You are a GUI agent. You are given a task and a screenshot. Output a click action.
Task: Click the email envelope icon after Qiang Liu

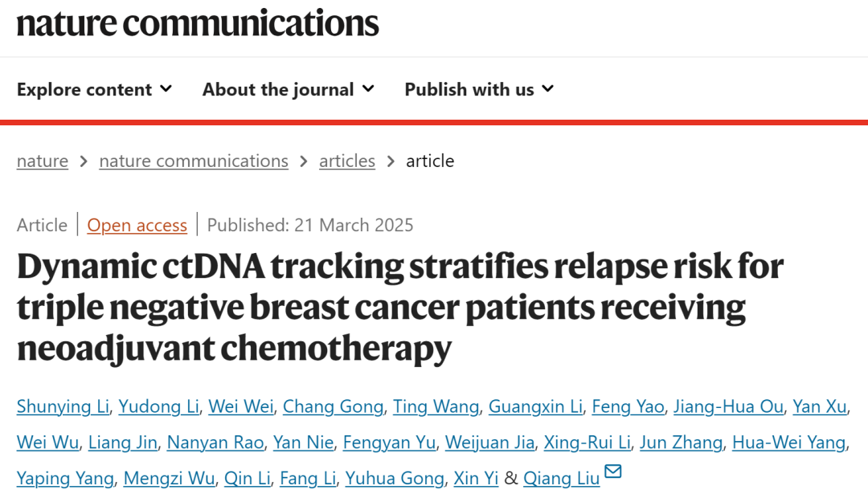point(613,472)
